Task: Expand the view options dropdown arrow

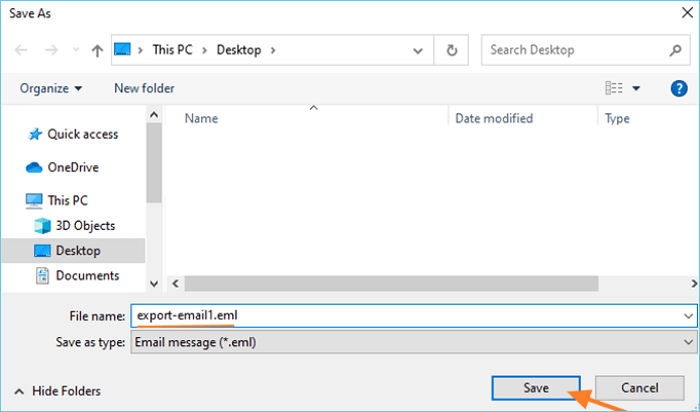Action: click(x=636, y=88)
